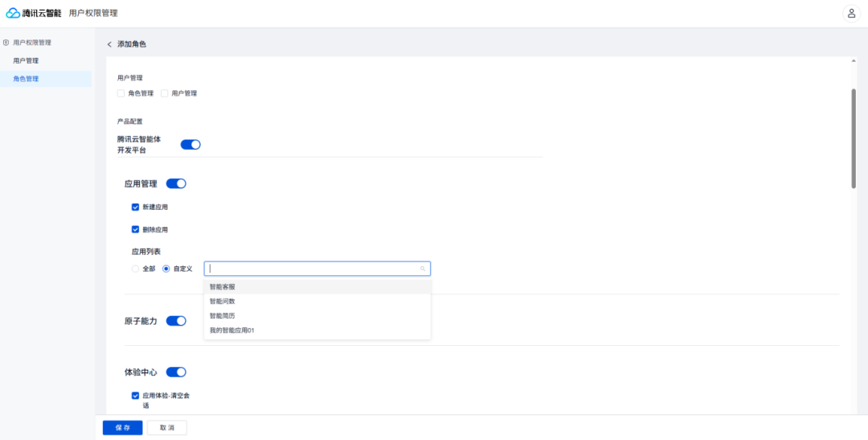This screenshot has width=868, height=440.
Task: Disable the 应用管理 toggle switch
Action: [x=176, y=183]
